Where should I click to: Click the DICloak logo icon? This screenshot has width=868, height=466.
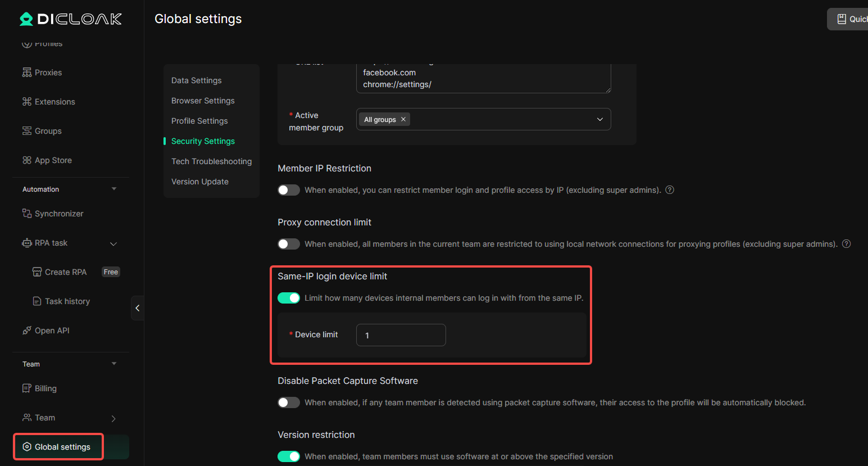tap(26, 19)
